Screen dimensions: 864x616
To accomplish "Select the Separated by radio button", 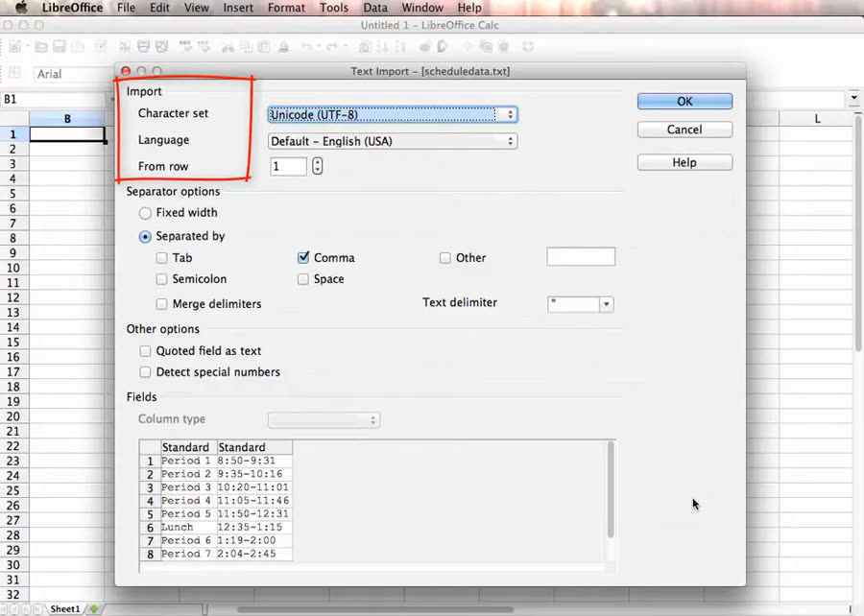I will pos(145,237).
